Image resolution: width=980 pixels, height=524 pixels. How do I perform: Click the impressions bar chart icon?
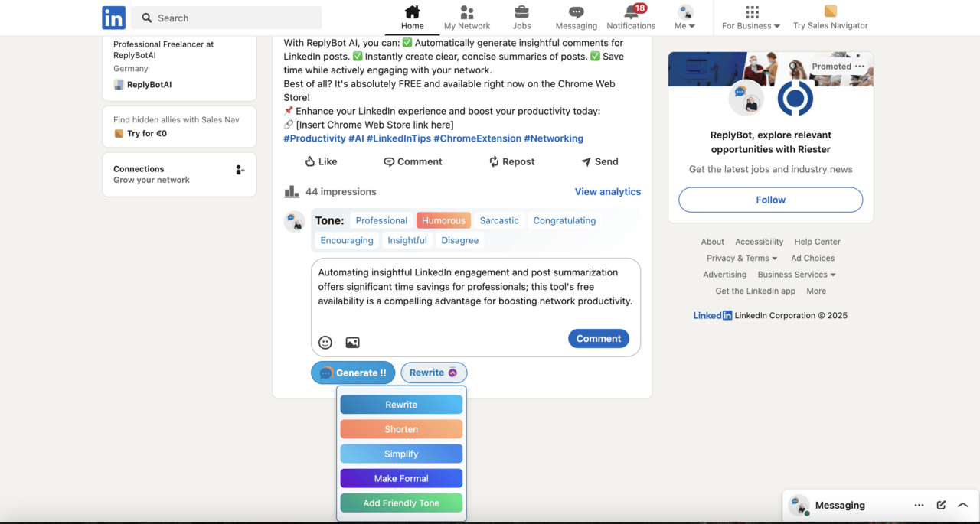pos(292,191)
